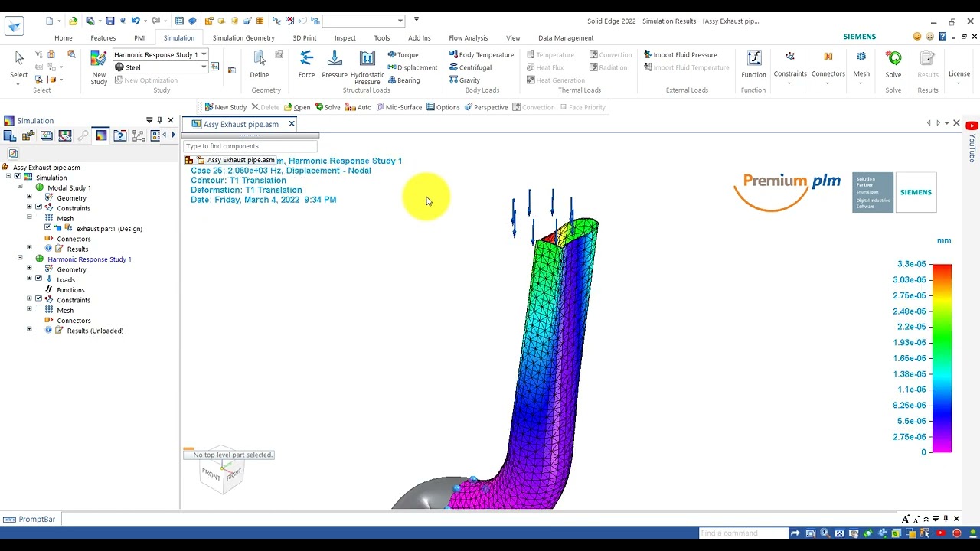Open the study selection dropdown
The width and height of the screenshot is (980, 551).
(x=204, y=54)
